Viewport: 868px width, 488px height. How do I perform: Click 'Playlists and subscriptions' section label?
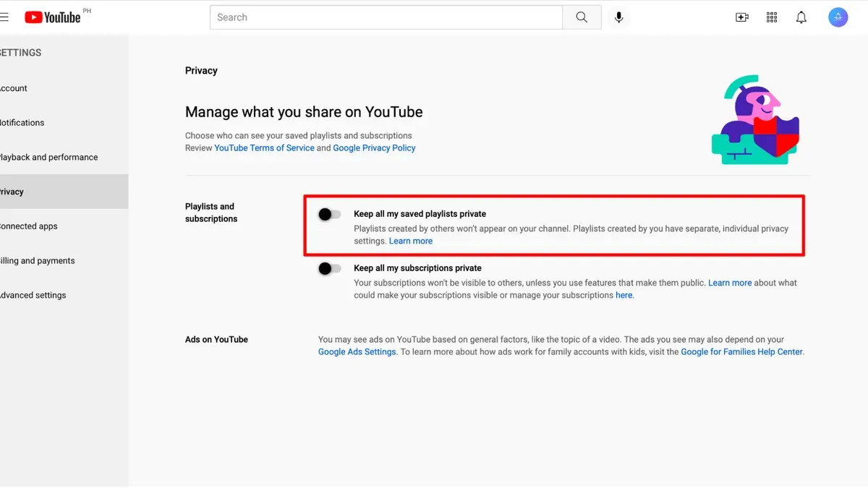tap(211, 213)
